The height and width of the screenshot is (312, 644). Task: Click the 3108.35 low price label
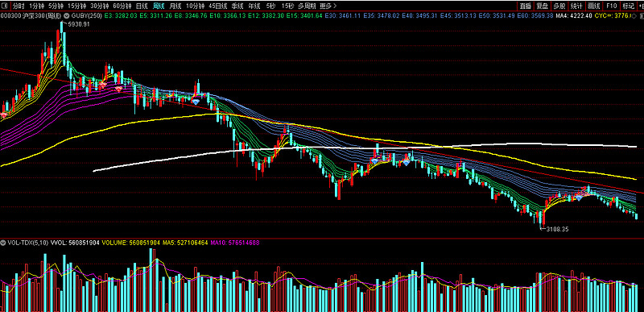pos(557,230)
